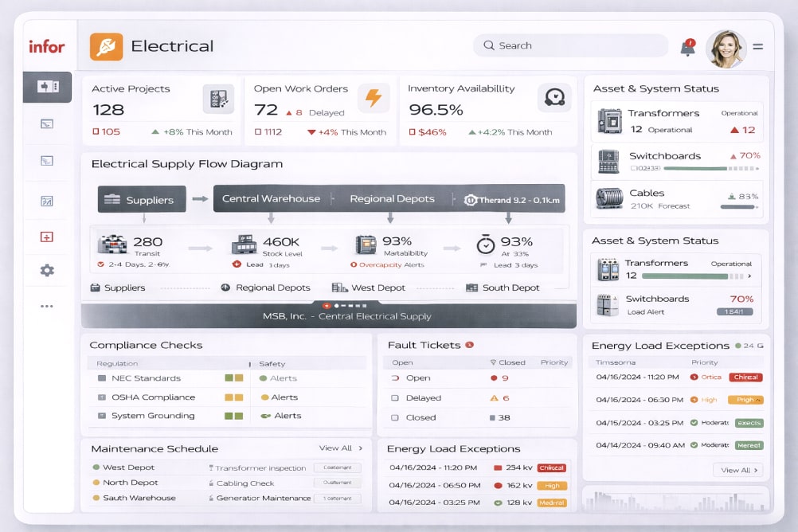Click the Cables spool icon
The height and width of the screenshot is (532, 798).
[609, 198]
